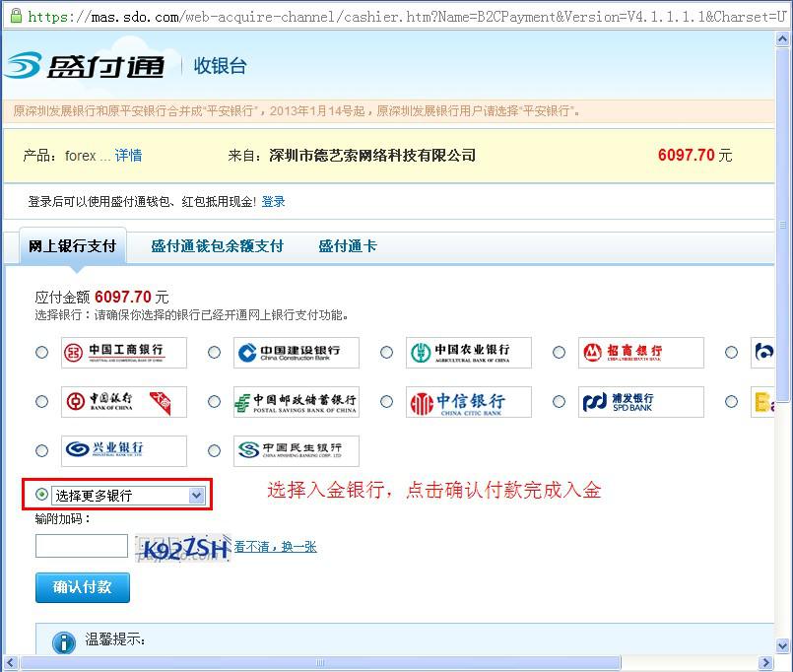Click the 确认付款 button
This screenshot has height=672, width=793.
click(83, 587)
